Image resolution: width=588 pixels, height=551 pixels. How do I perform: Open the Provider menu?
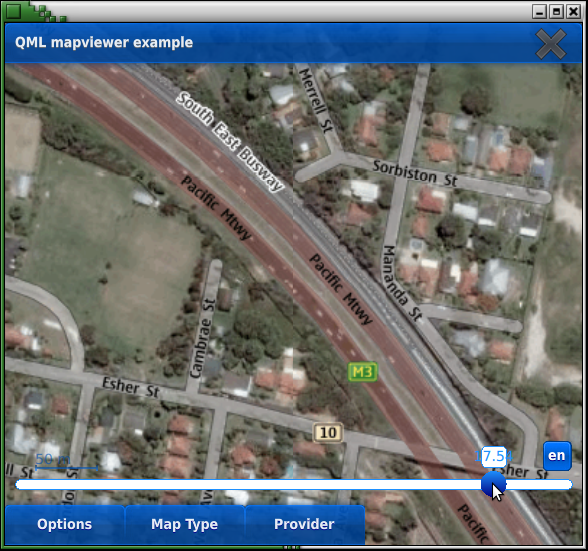(x=304, y=524)
